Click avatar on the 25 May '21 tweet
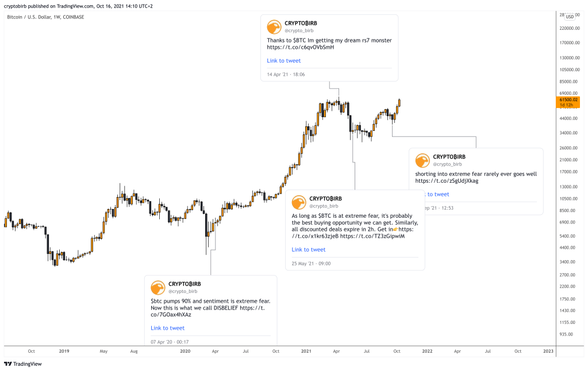 click(x=299, y=202)
